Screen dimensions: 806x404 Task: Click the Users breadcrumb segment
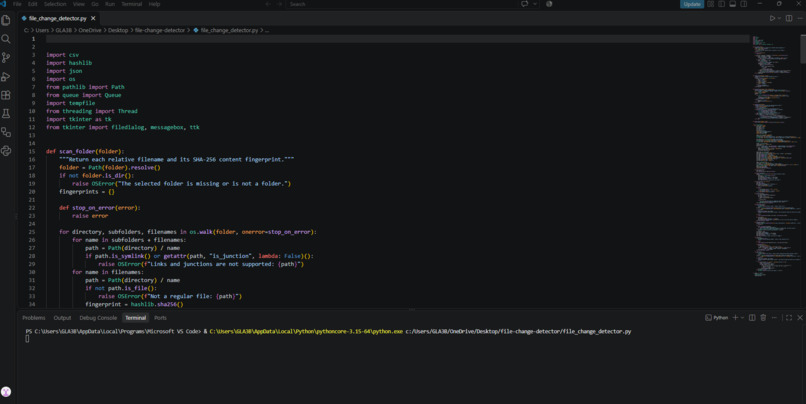coord(42,30)
